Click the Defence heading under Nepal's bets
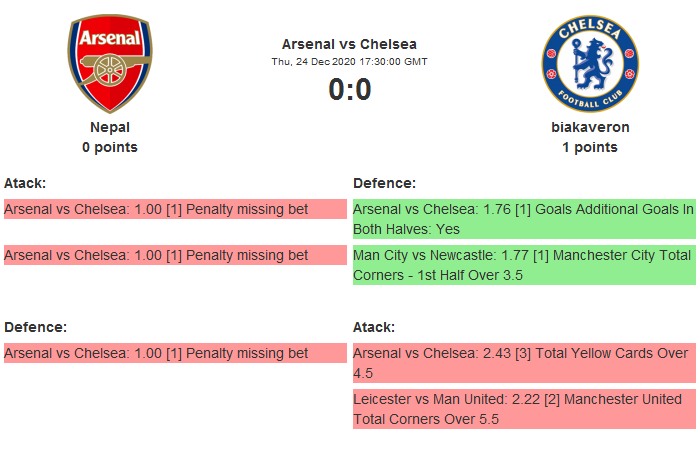This screenshot has width=700, height=460. coord(35,327)
